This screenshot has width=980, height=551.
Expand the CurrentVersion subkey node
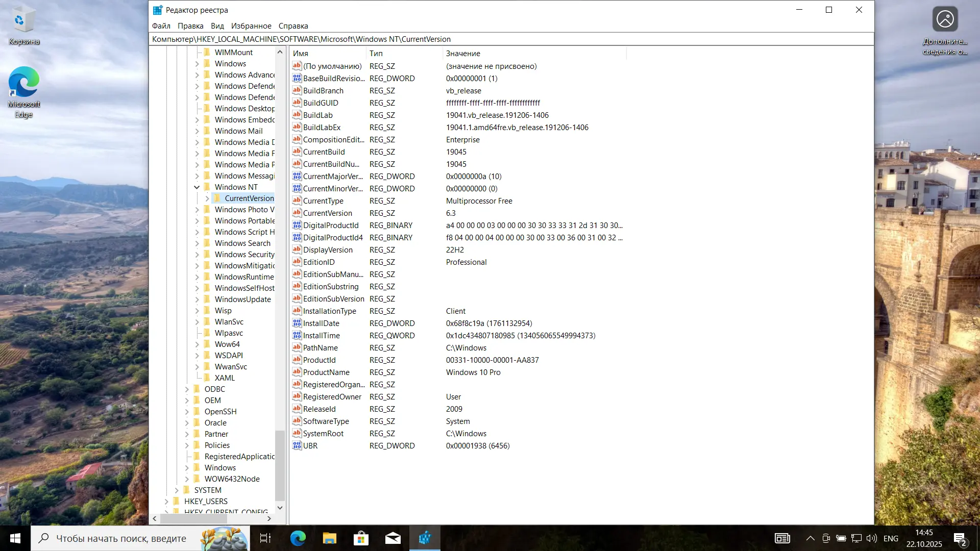pyautogui.click(x=207, y=198)
